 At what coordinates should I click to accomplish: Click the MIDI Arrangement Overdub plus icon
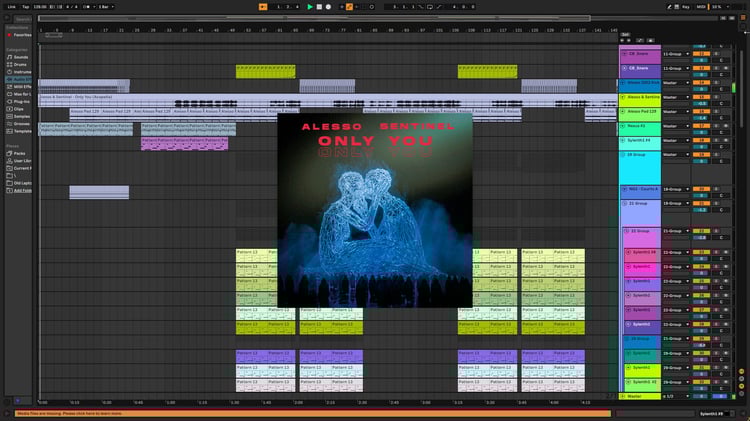342,7
